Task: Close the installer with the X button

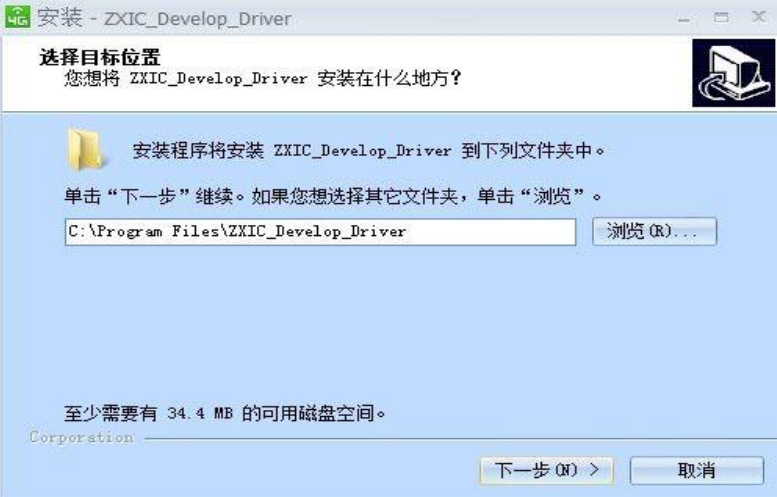Action: (x=758, y=17)
